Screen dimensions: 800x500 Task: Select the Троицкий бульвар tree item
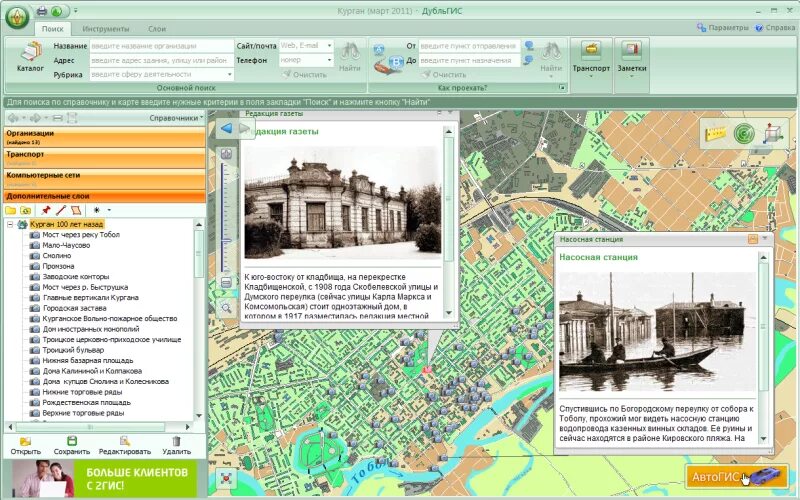point(73,350)
